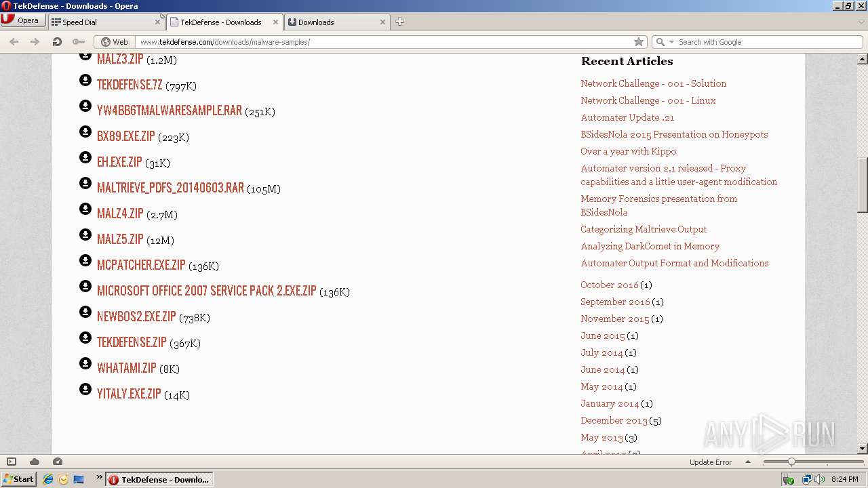Click download icon beside YITALY.EXE.ZIP
Image resolution: width=868 pixels, height=488 pixels.
(85, 389)
